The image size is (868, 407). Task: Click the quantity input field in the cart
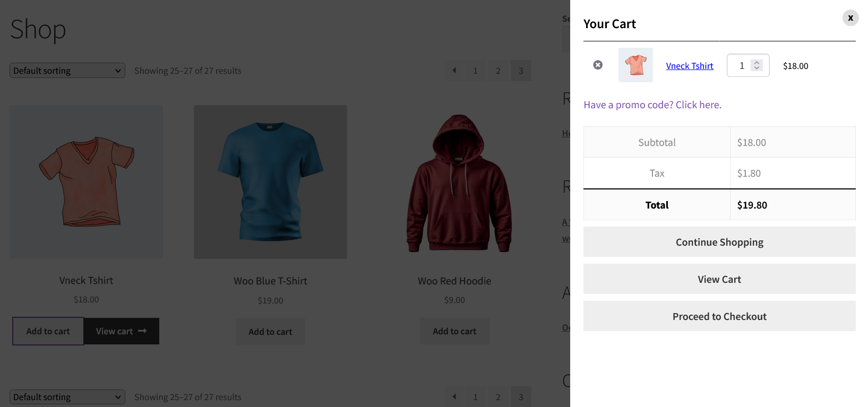coord(742,65)
